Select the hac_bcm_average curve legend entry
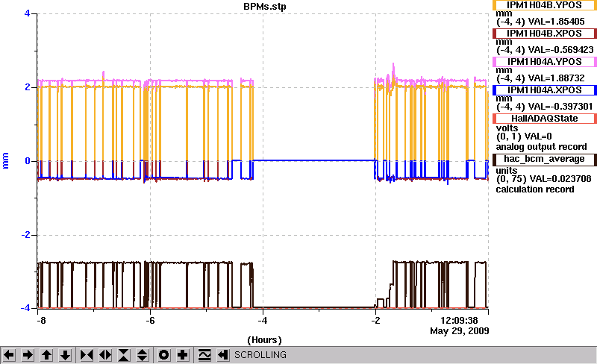 (545, 159)
